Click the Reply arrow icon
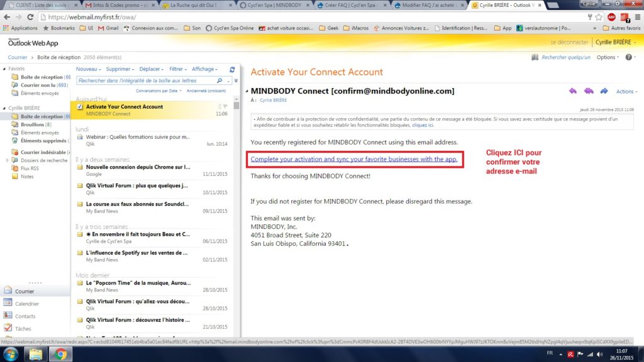Screen dimensions: 644x362 pos(572,91)
